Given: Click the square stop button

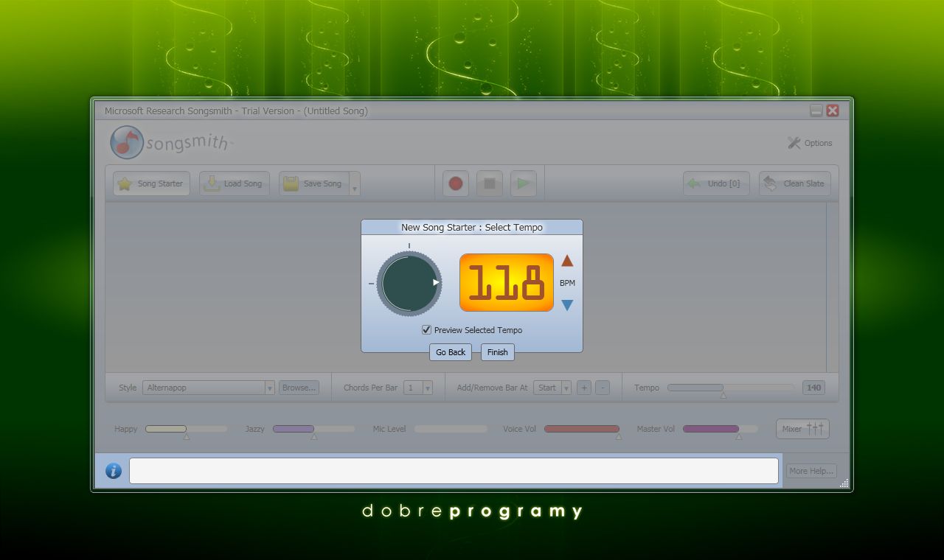Looking at the screenshot, I should pos(490,183).
